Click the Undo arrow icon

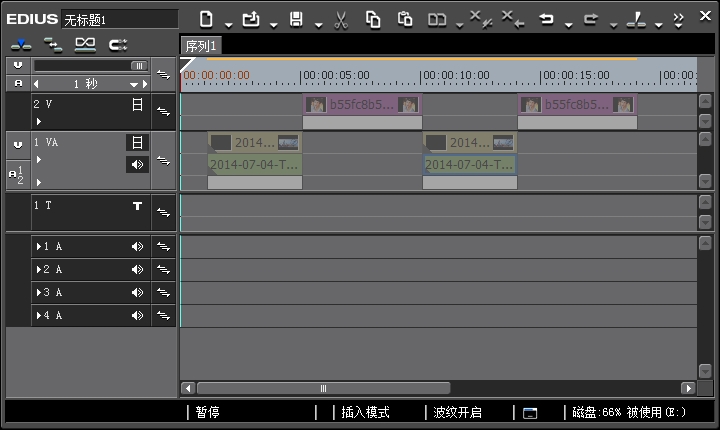pos(547,18)
